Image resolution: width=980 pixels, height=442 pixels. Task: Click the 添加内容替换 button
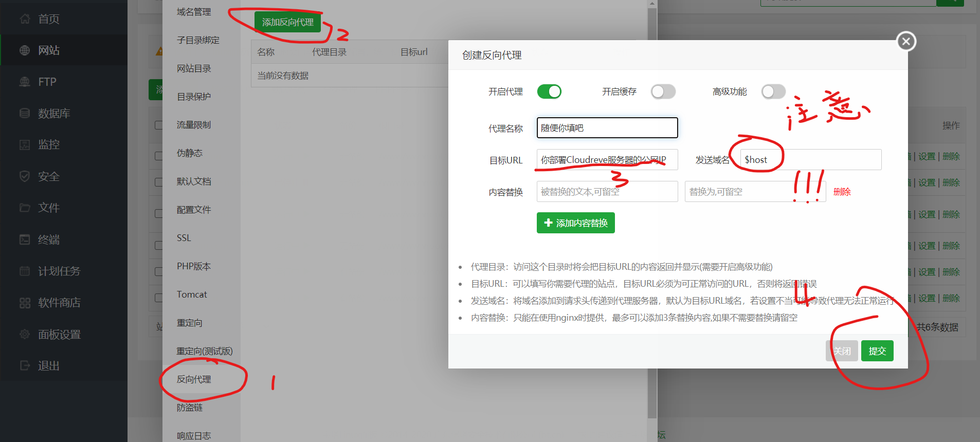click(576, 223)
